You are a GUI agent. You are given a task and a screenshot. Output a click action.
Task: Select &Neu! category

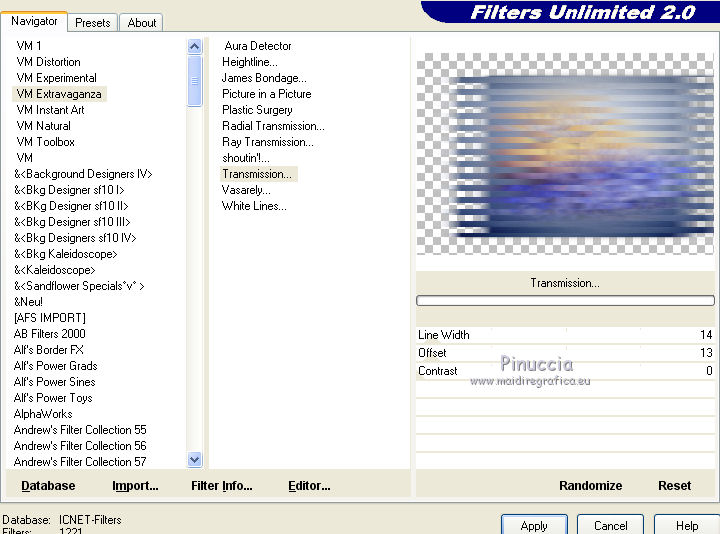tap(28, 302)
